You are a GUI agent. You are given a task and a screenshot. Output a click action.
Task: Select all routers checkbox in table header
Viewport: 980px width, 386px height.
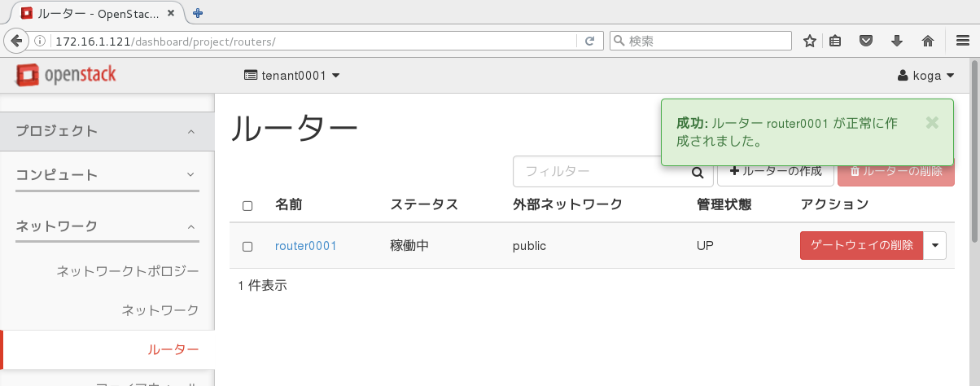click(247, 205)
